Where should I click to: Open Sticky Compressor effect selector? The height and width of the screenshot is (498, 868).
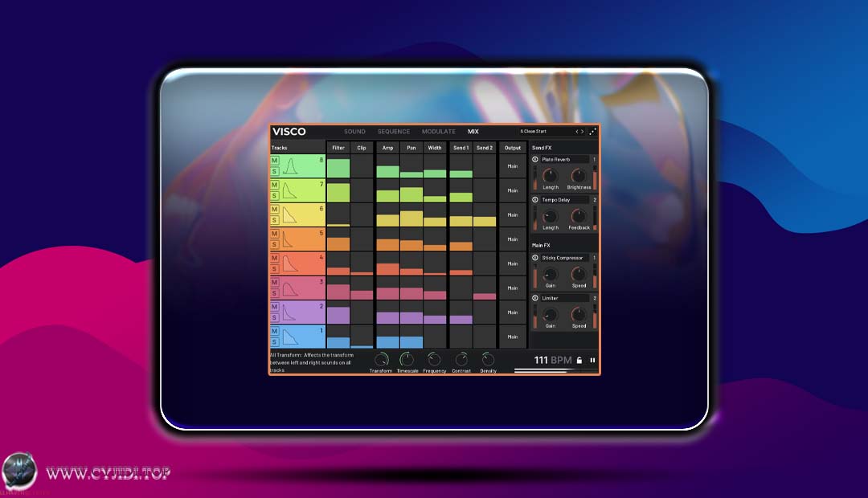(x=565, y=258)
